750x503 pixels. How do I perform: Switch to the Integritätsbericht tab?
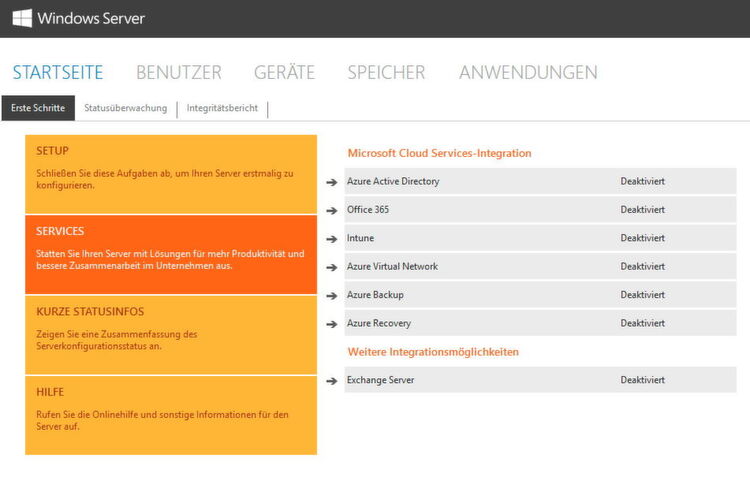click(222, 108)
